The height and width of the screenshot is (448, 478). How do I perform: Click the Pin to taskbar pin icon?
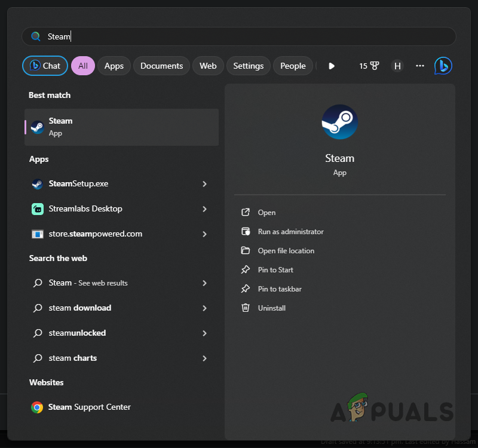pos(246,289)
